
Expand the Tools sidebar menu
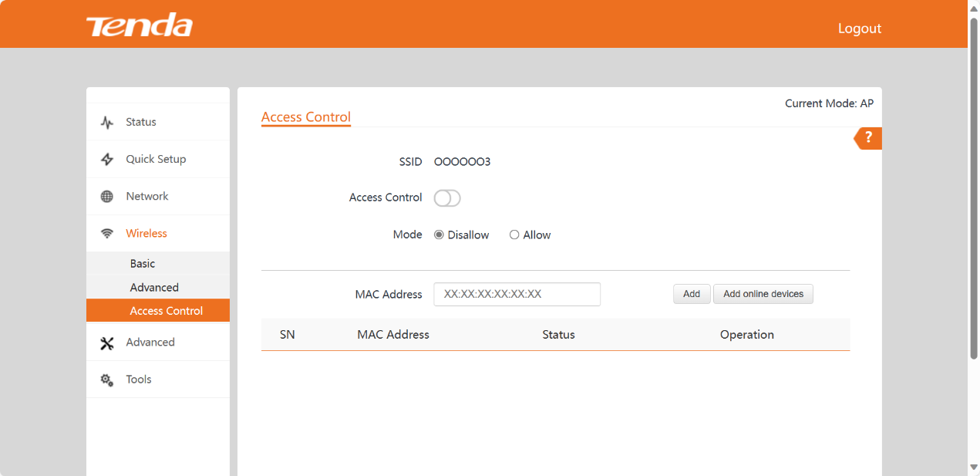click(x=139, y=380)
